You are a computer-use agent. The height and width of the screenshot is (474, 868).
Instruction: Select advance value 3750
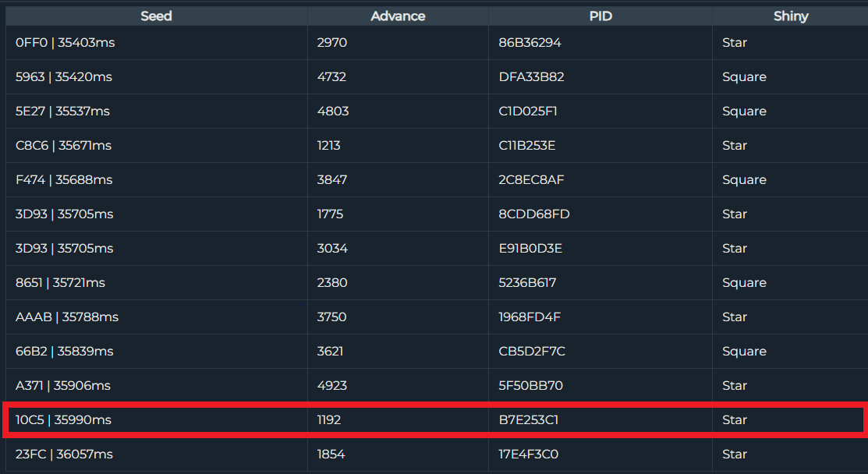pos(331,317)
